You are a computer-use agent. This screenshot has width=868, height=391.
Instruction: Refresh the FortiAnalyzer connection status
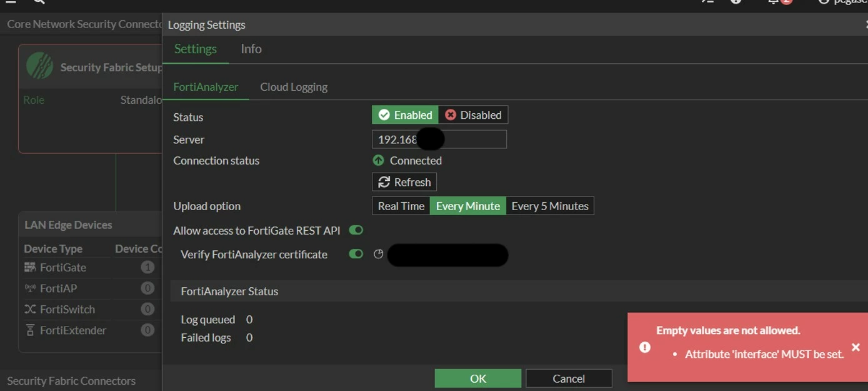tap(404, 182)
